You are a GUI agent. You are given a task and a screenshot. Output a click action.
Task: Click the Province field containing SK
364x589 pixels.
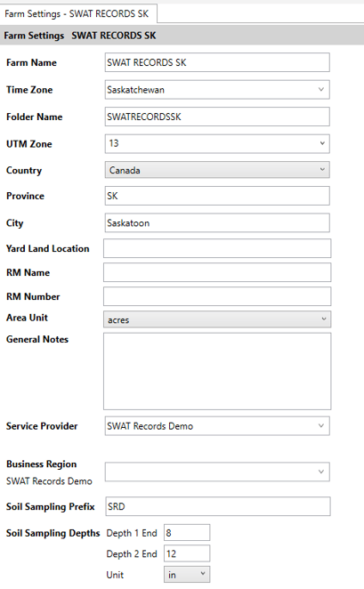[x=217, y=196]
